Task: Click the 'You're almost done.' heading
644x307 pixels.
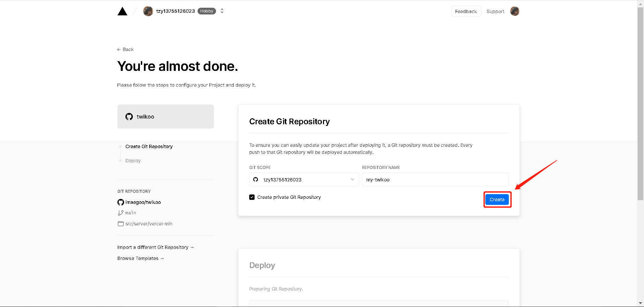Action: [x=178, y=66]
